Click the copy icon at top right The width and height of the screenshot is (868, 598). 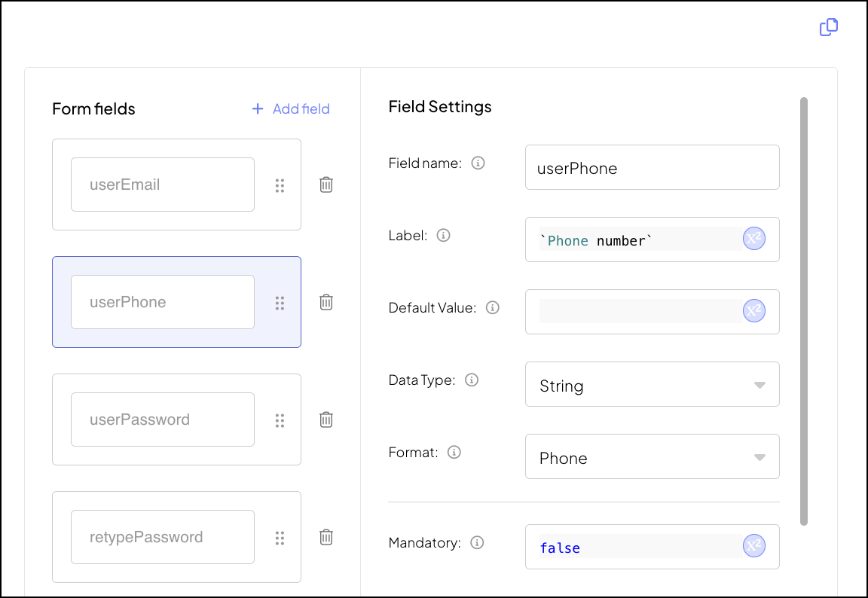coord(828,27)
